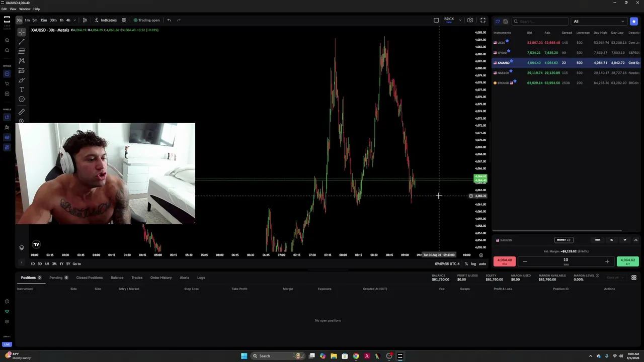Click the instruments Search field

pyautogui.click(x=540, y=21)
